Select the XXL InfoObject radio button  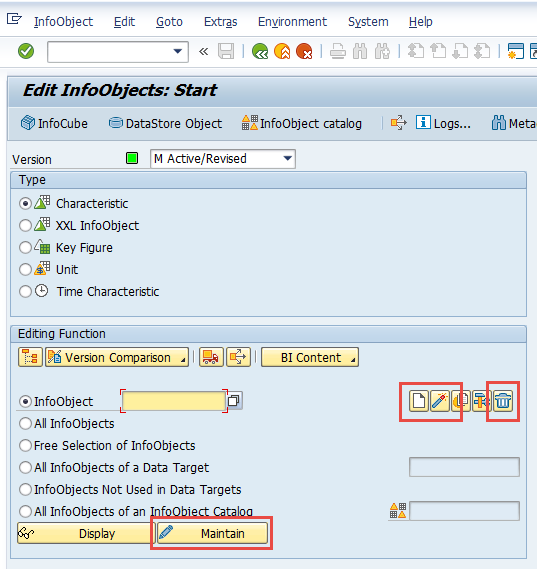(25, 225)
